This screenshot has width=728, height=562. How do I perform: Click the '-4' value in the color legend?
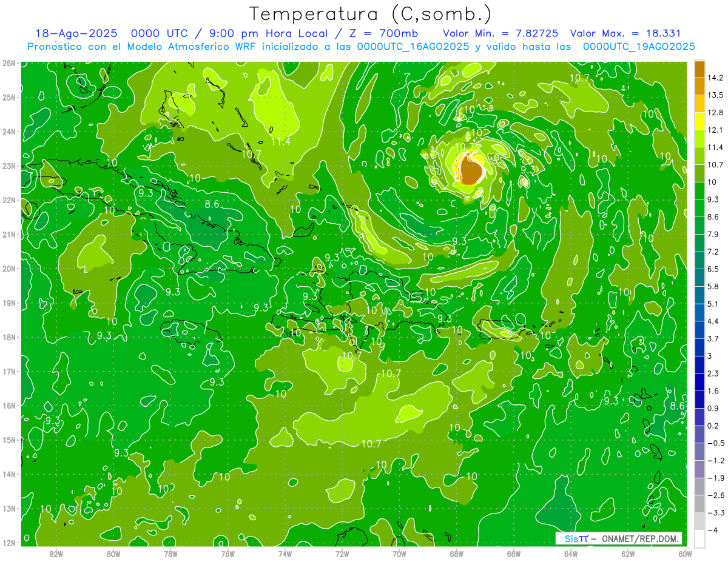[713, 530]
